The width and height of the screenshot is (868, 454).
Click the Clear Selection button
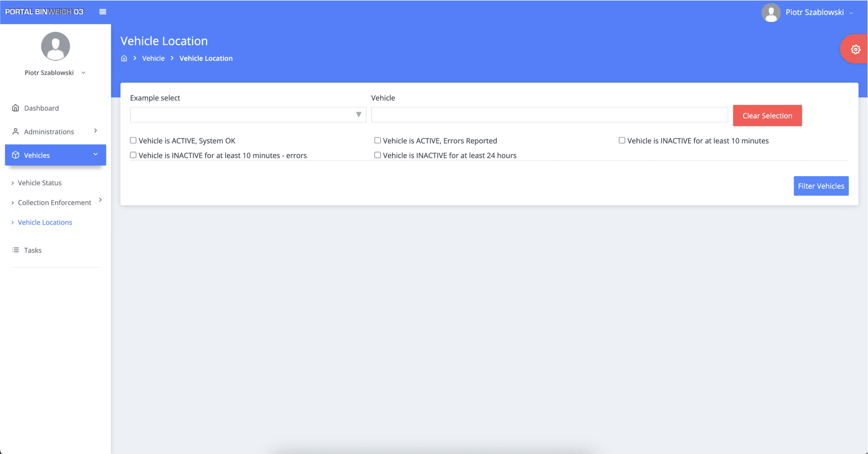(x=767, y=116)
